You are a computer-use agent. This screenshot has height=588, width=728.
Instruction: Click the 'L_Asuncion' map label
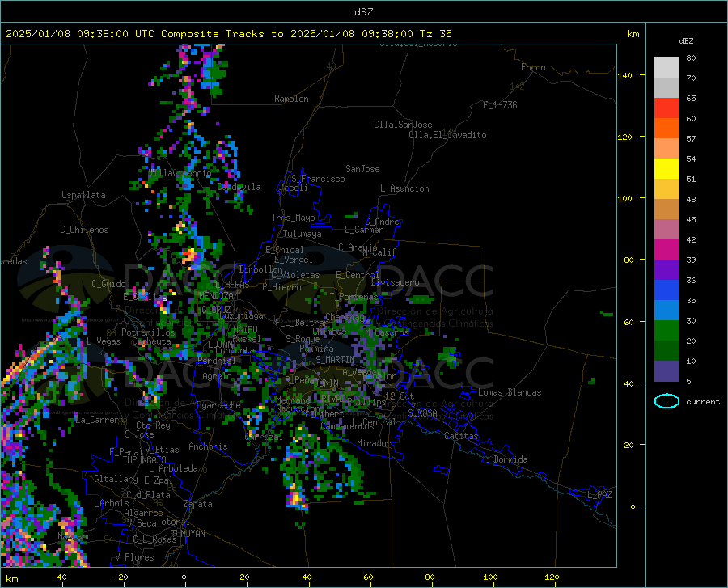click(404, 188)
